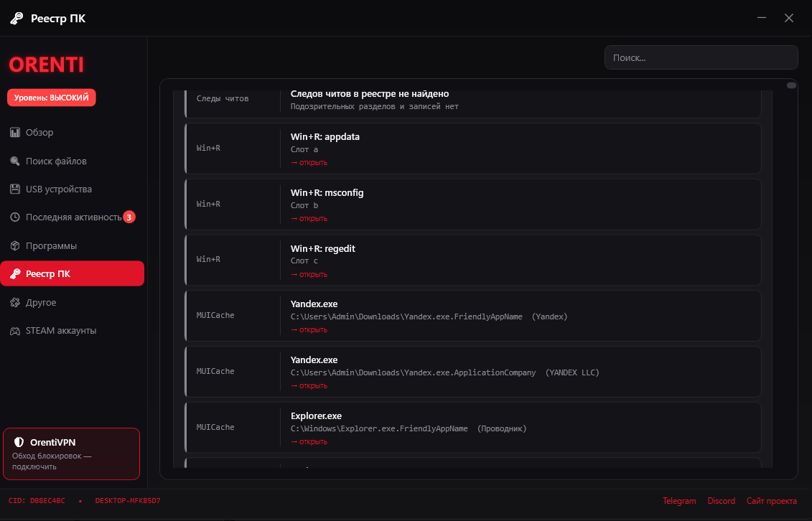This screenshot has width=812, height=521.
Task: Click Win+R label in regedit row
Action: (208, 258)
